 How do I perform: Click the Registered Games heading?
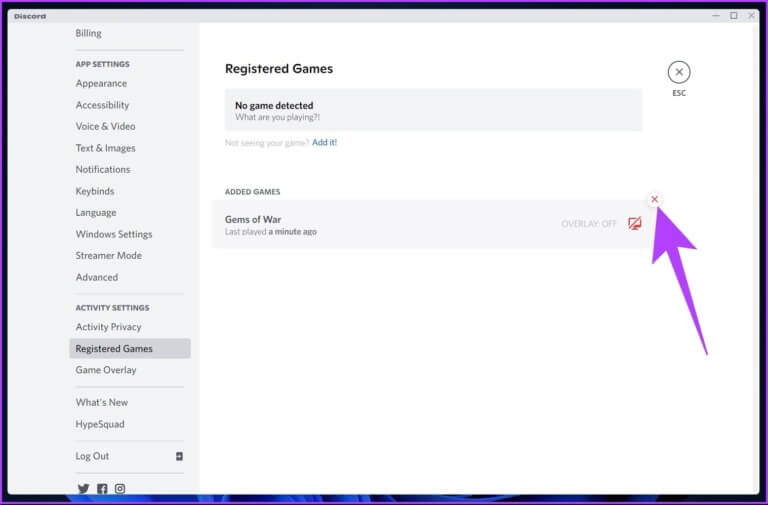coord(279,69)
